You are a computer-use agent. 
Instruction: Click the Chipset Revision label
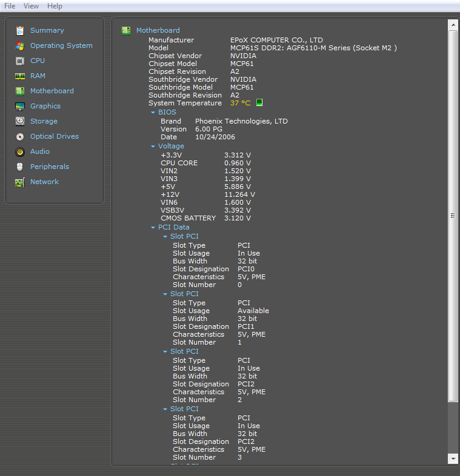[x=177, y=71]
